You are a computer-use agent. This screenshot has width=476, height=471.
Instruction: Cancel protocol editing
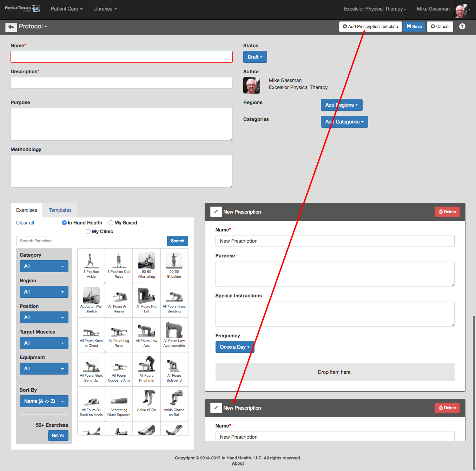pyautogui.click(x=440, y=27)
